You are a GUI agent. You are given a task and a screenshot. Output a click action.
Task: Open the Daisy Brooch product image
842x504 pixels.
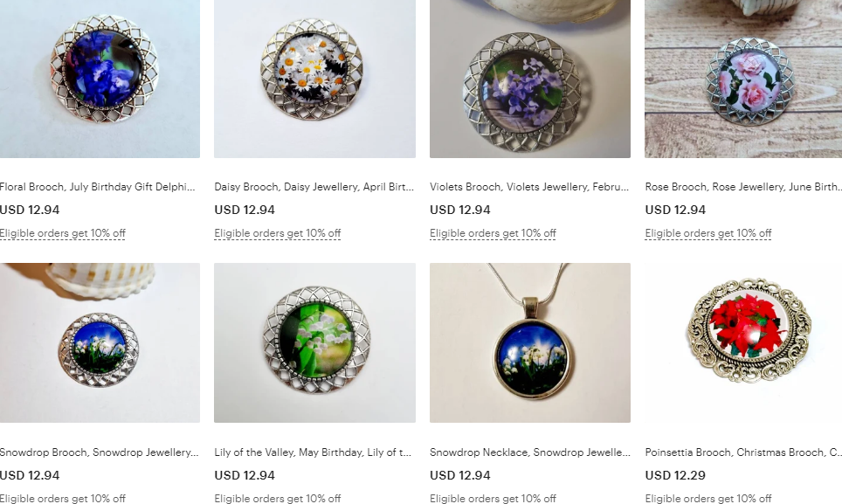coord(314,79)
